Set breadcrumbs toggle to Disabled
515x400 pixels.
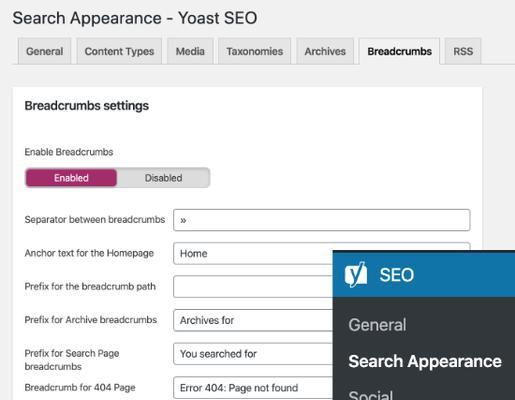pos(163,178)
